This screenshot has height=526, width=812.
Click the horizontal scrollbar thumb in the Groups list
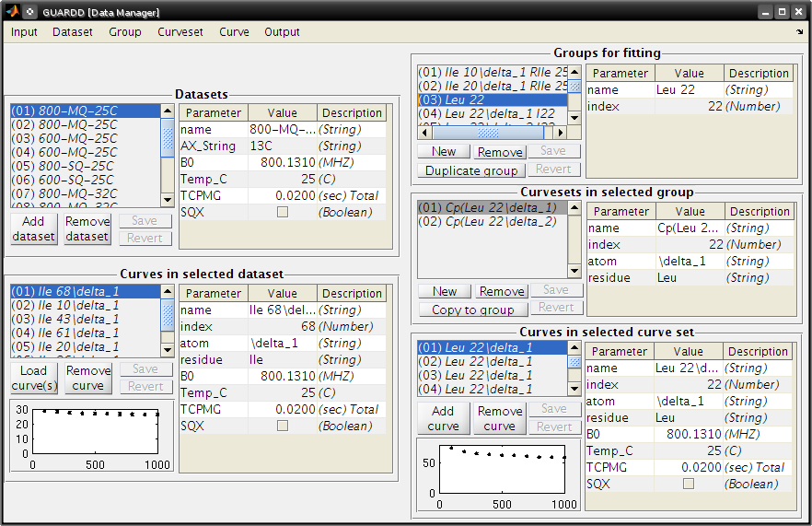pos(488,132)
